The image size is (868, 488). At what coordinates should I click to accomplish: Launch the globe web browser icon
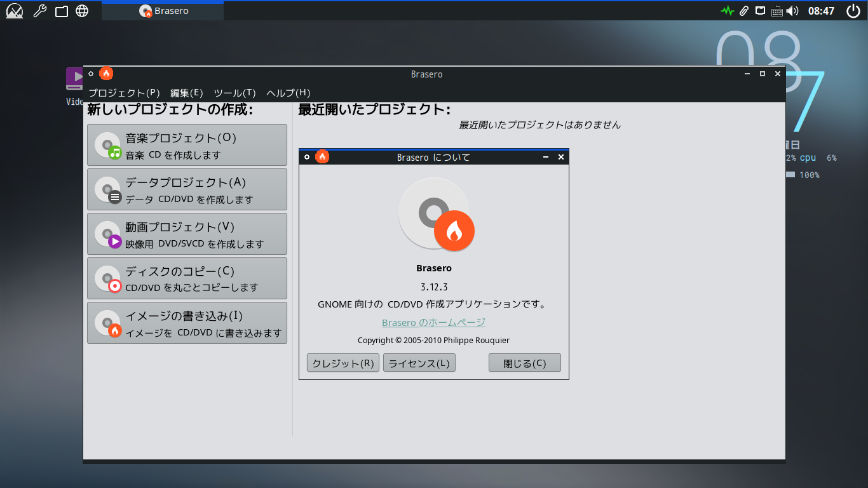(82, 11)
